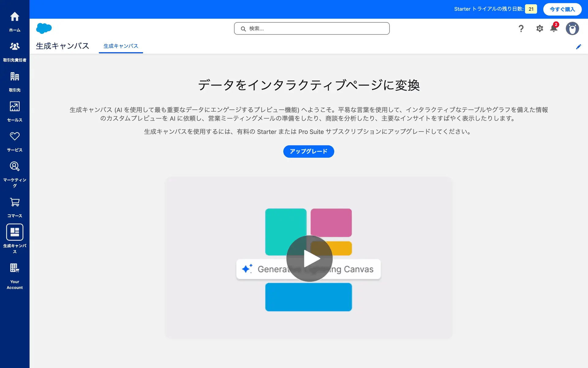Play the Generative Canvas video

[x=309, y=259]
